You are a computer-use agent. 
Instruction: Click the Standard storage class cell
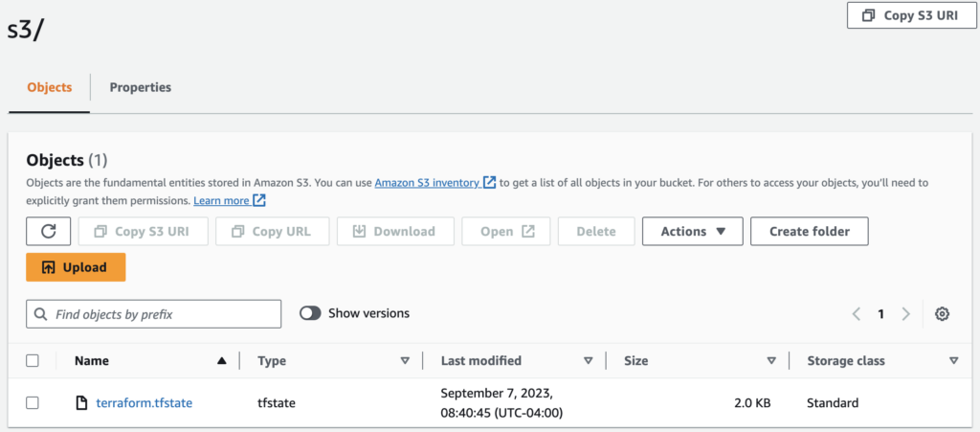tap(833, 403)
